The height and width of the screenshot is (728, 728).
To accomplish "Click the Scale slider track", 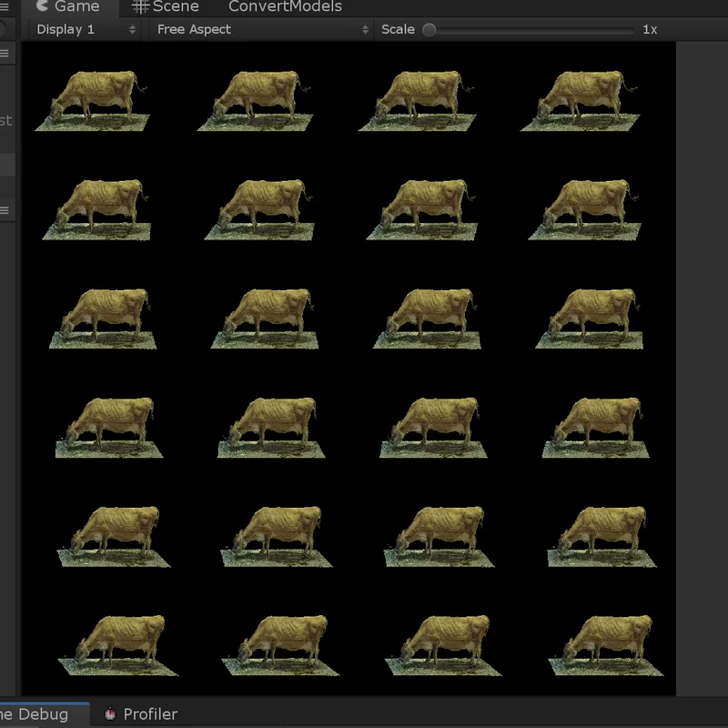I will pos(529,31).
